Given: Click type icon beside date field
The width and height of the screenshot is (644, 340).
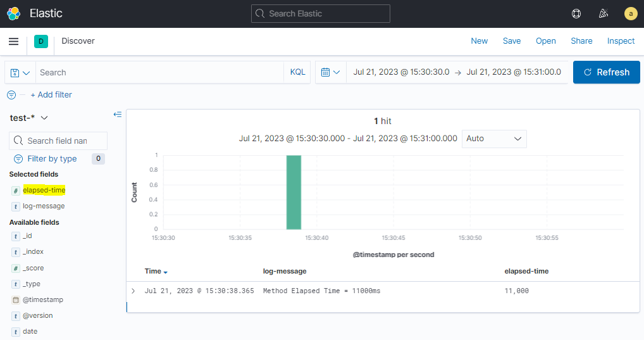Looking at the screenshot, I should point(16,332).
